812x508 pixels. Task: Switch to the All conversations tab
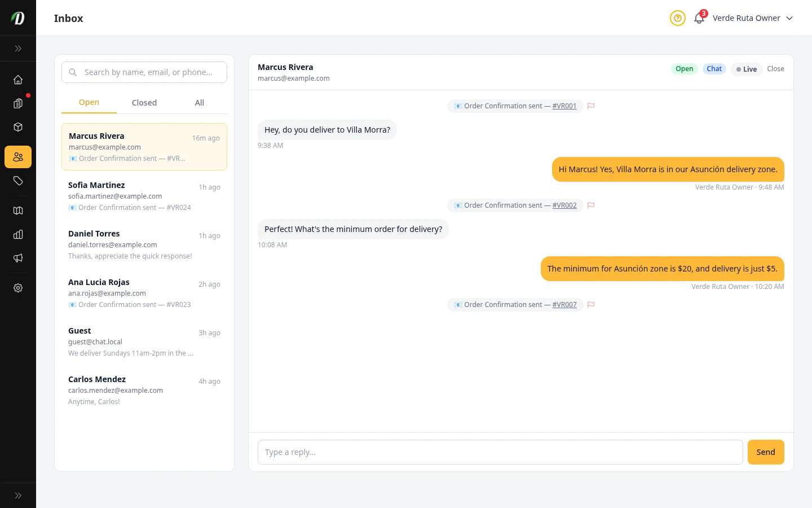[199, 102]
